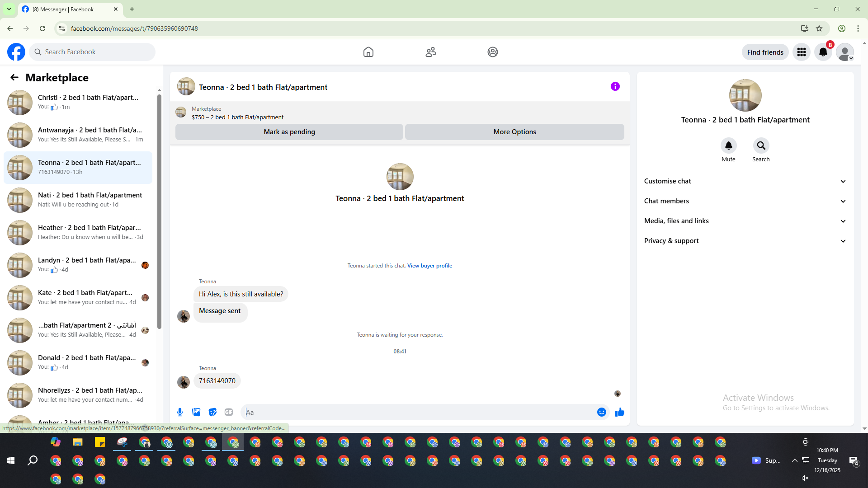
Task: Record a voice clip with the microphone
Action: coord(180,412)
